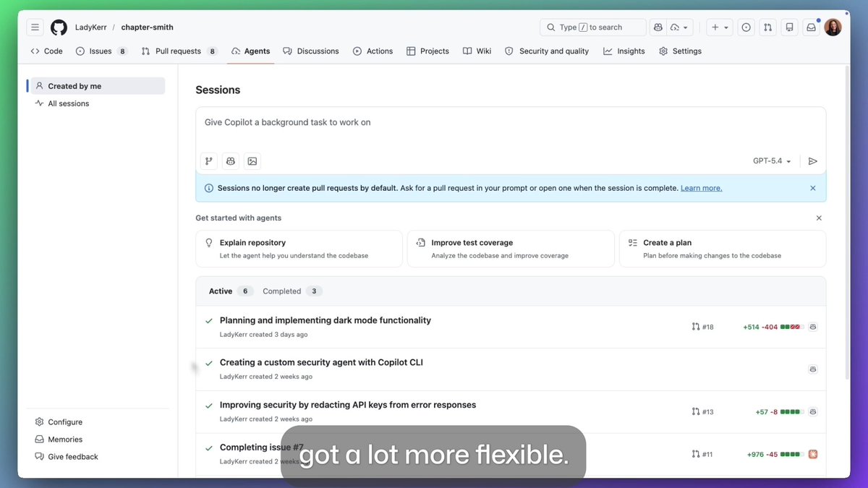Image resolution: width=868 pixels, height=488 pixels.
Task: Switch to the Issues tab
Action: click(102, 51)
